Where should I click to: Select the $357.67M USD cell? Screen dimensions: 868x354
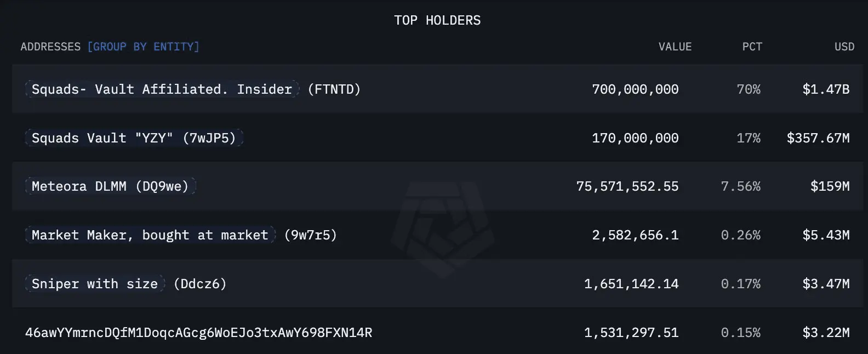[818, 138]
